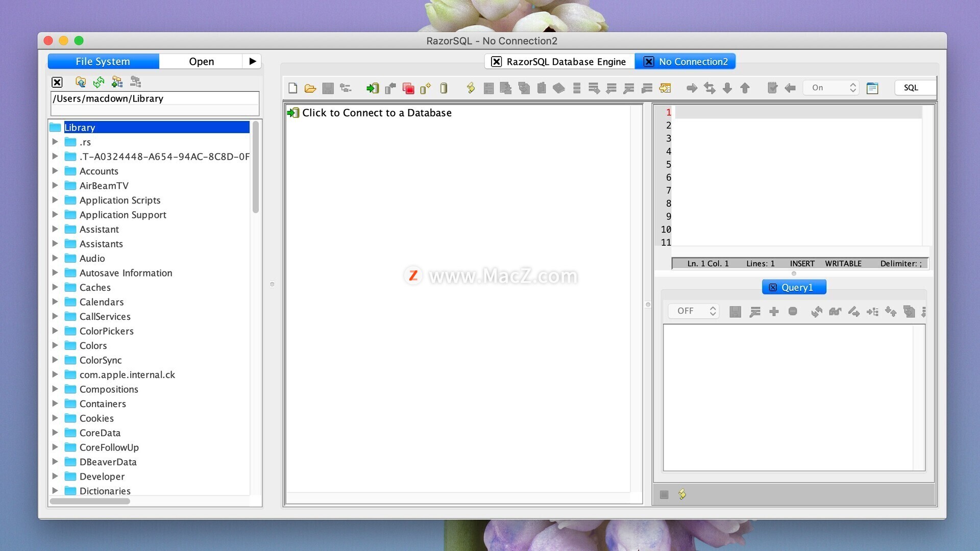980x551 pixels.
Task: Expand the .rs folder
Action: click(55, 142)
